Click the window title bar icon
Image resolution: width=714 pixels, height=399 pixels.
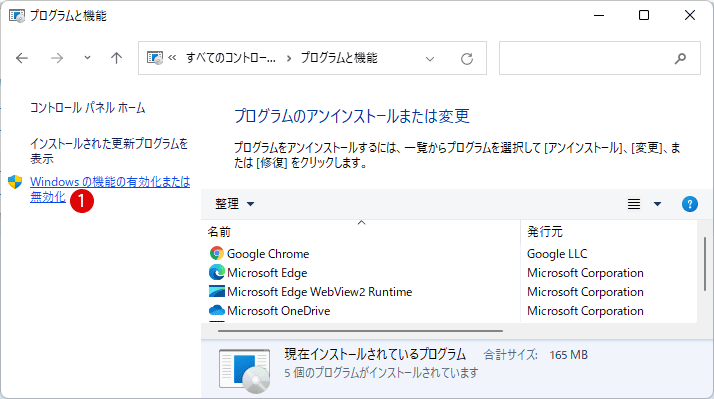click(17, 15)
